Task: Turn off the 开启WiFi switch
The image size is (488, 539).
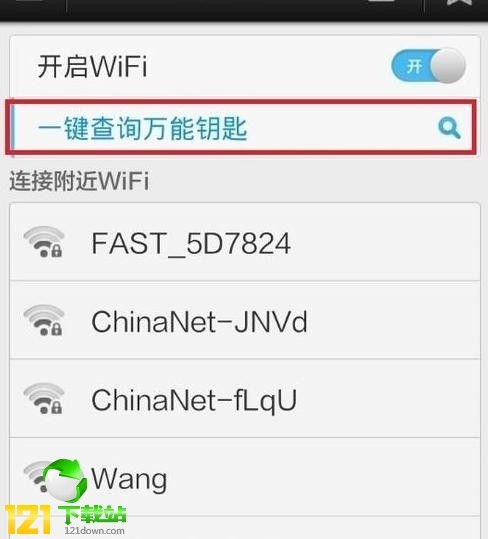Action: 428,66
